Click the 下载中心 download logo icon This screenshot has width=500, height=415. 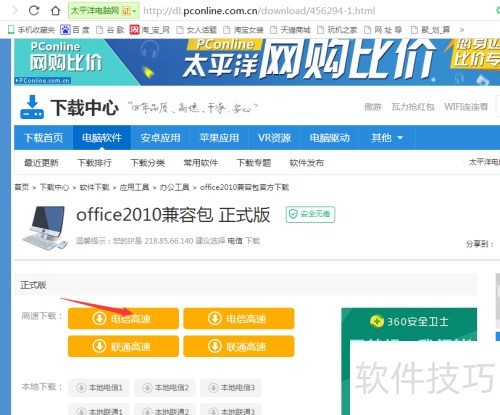click(32, 107)
